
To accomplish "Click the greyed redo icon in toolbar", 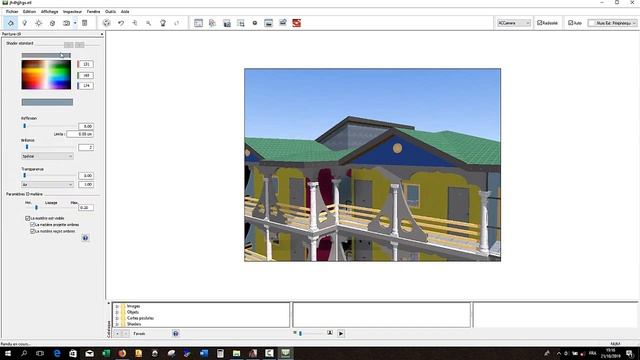I will coord(177,23).
